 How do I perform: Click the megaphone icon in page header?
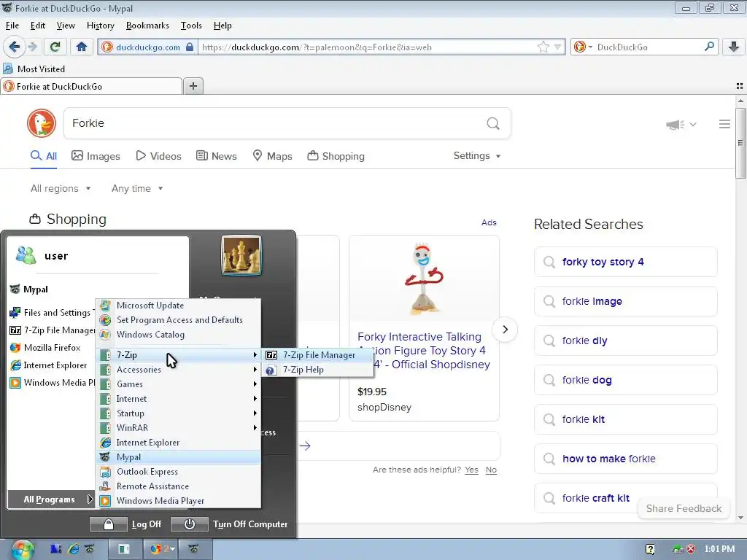pyautogui.click(x=675, y=124)
